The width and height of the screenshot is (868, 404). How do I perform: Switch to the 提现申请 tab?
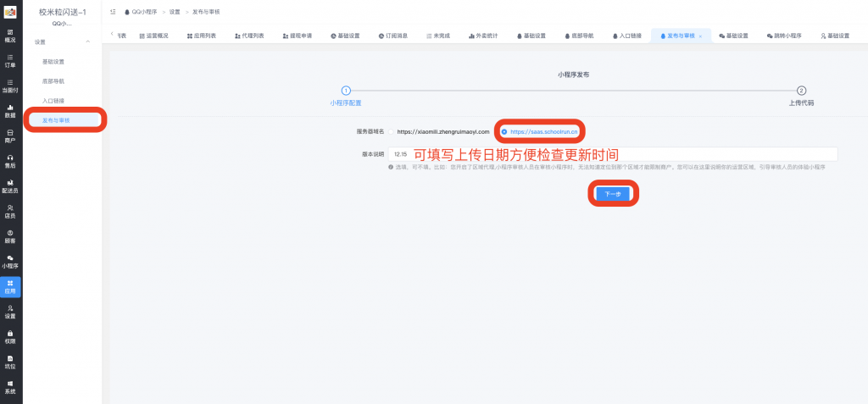(x=298, y=36)
